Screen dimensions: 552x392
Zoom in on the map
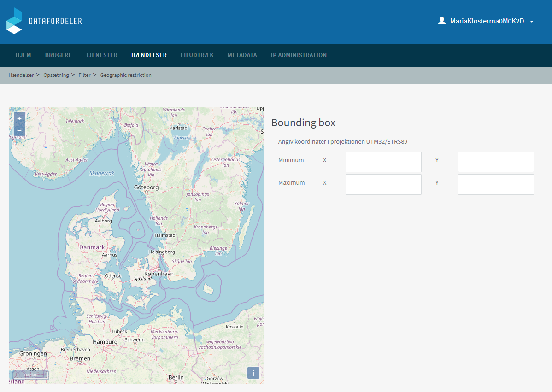pyautogui.click(x=19, y=118)
